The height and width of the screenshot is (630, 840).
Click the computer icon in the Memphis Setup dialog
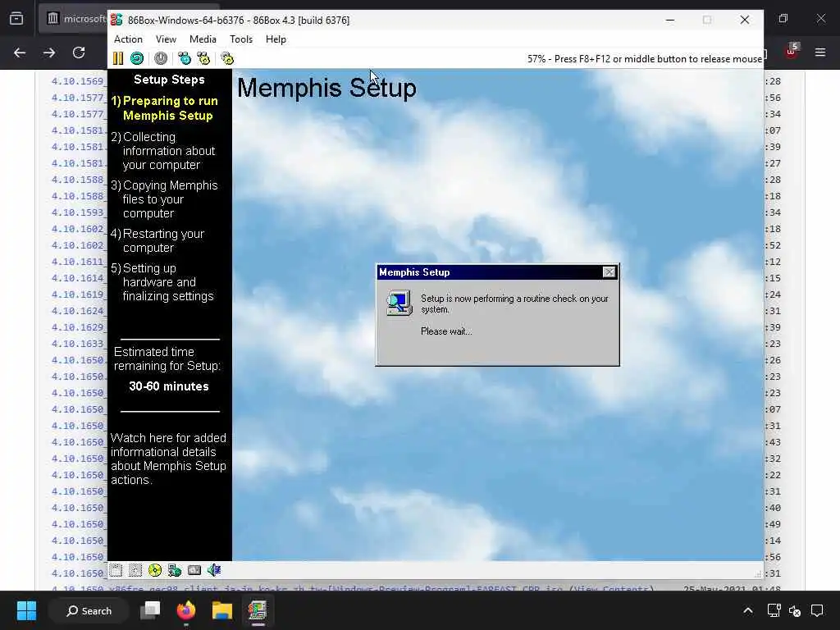point(399,303)
